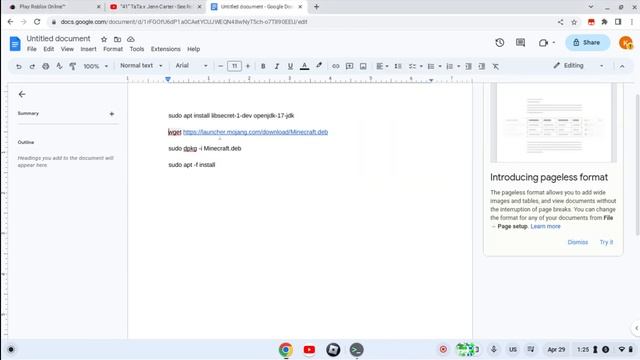
Task: Add a summary with the plus icon
Action: pyautogui.click(x=111, y=114)
